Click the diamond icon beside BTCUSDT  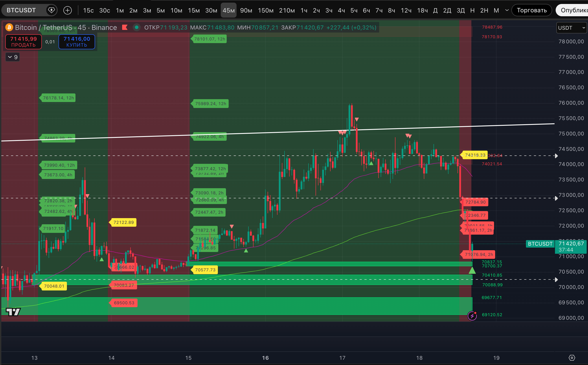click(51, 10)
